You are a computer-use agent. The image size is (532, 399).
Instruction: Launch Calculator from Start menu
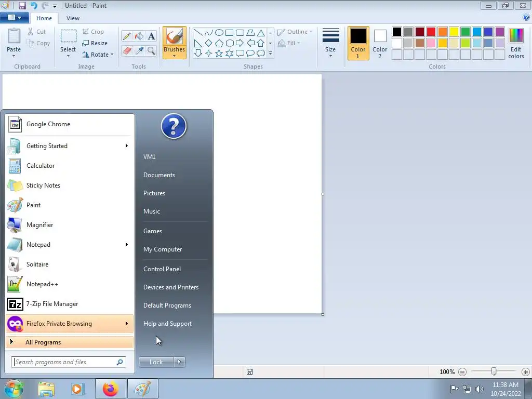coord(70,166)
